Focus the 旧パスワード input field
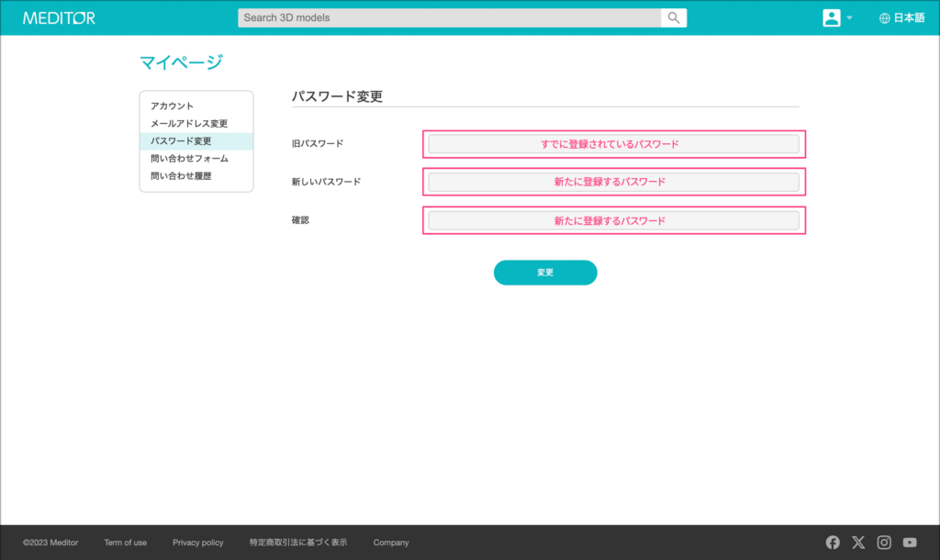 click(x=613, y=144)
